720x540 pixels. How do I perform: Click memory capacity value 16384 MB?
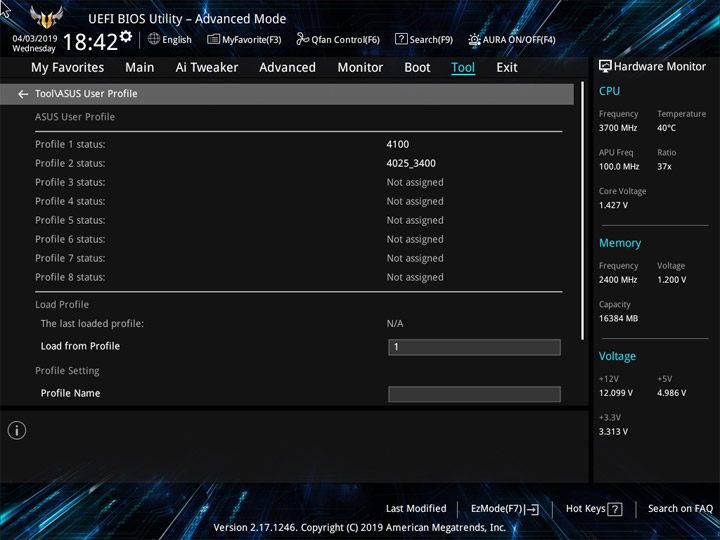619,318
